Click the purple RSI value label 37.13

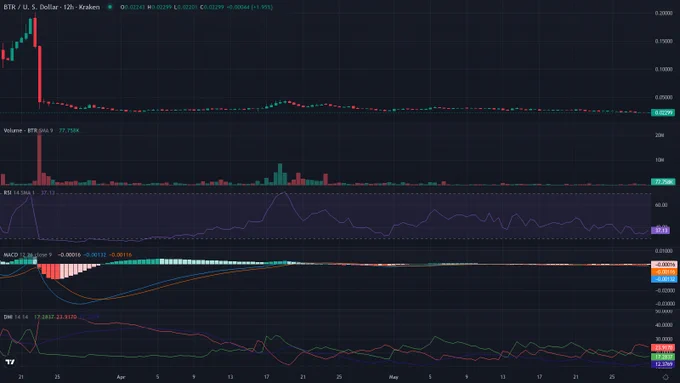(x=661, y=230)
